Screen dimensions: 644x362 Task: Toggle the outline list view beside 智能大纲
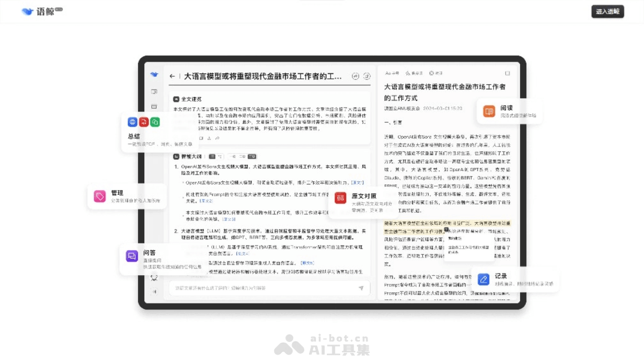213,157
